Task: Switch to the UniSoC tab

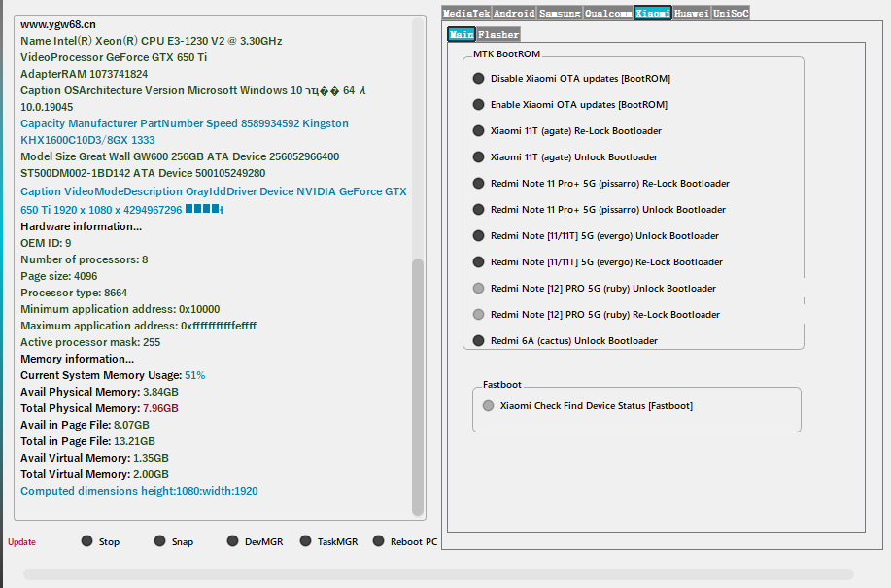Action: click(731, 13)
